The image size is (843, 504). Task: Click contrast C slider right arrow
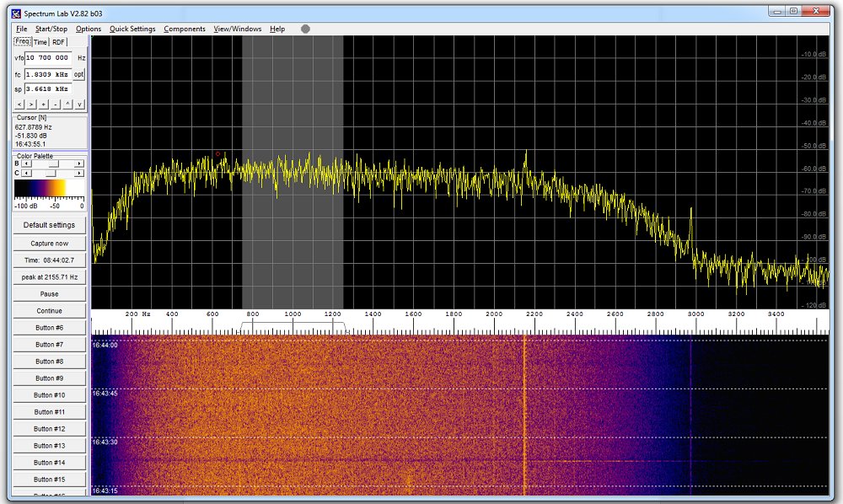point(79,173)
